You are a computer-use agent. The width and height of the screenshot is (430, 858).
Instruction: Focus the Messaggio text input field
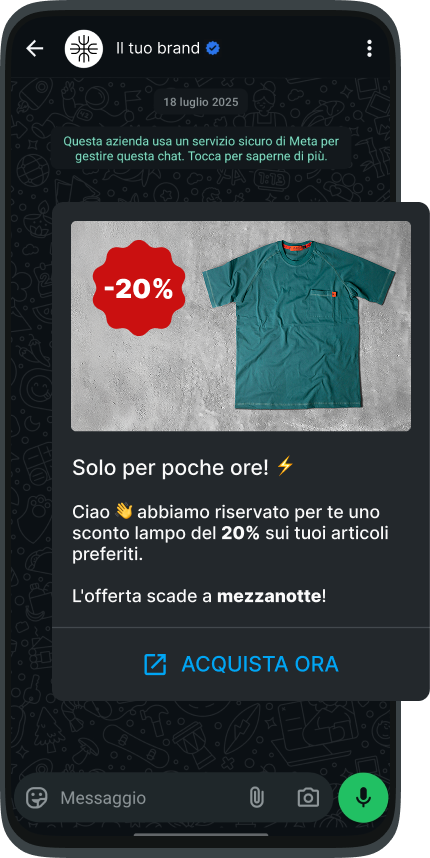point(149,798)
